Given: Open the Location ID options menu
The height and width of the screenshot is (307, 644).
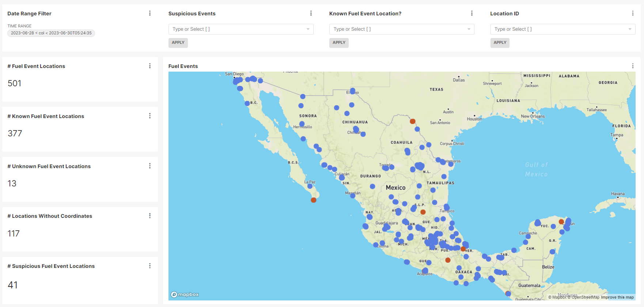Looking at the screenshot, I should point(633,14).
